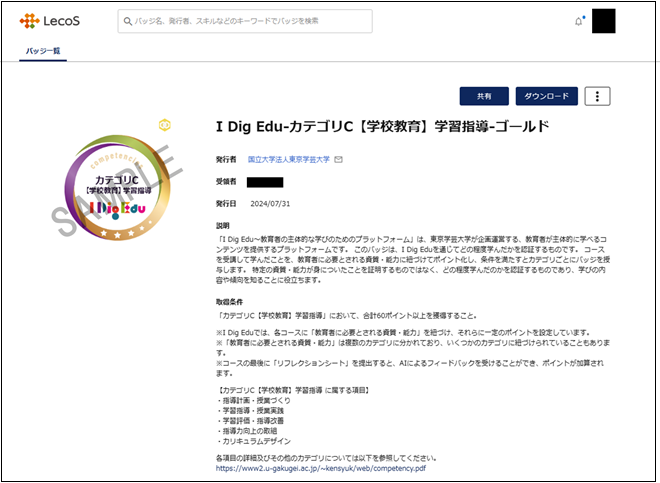Select the issue date 2024/07/31
This screenshot has height=483, width=660.
pyautogui.click(x=270, y=204)
